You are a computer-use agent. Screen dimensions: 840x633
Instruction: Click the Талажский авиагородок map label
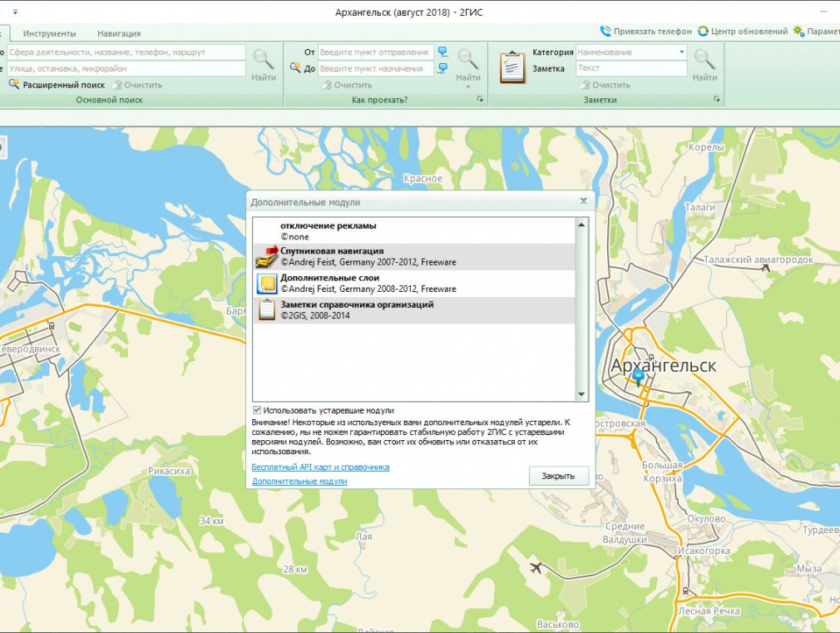click(x=758, y=260)
